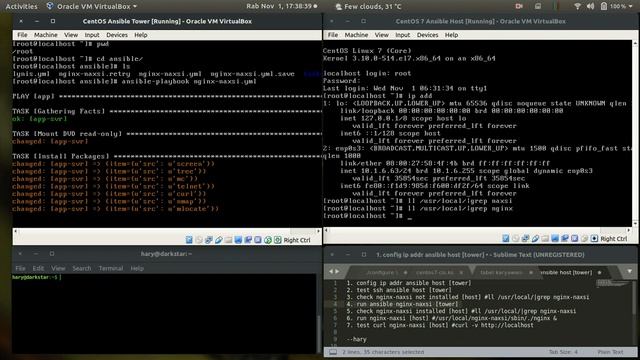Click mouse integration icon in Ansible Host status bar
The image size is (640, 360).
584,238
